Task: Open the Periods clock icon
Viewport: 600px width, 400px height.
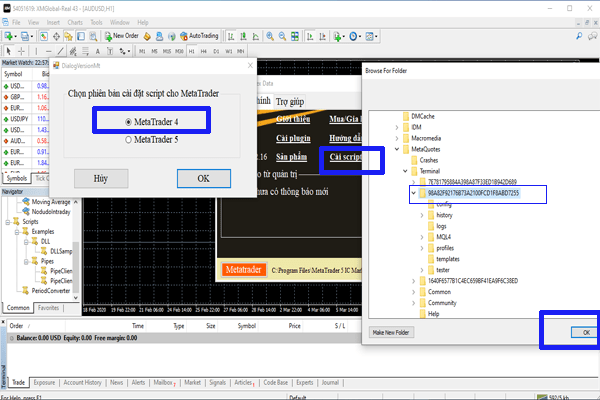Action: click(x=354, y=36)
